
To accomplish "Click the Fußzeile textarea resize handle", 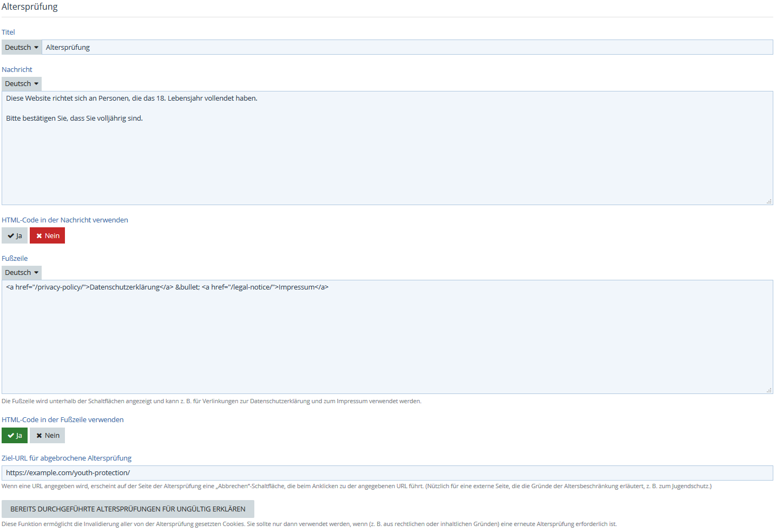I will (x=768, y=390).
